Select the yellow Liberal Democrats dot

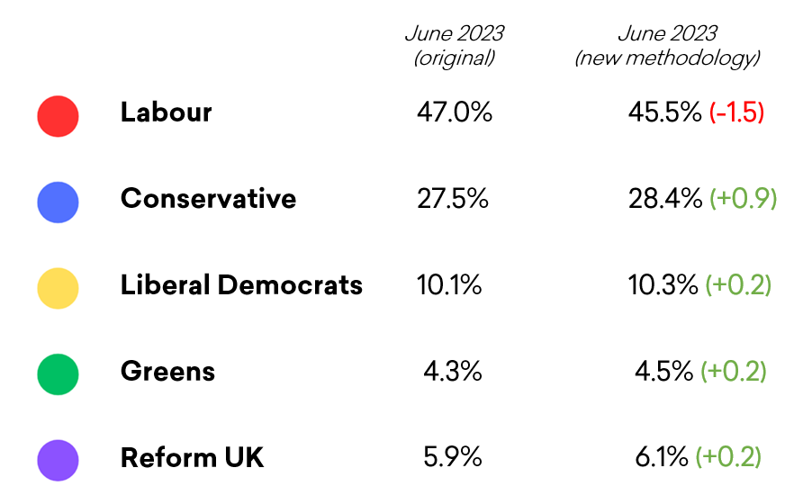pos(58,288)
